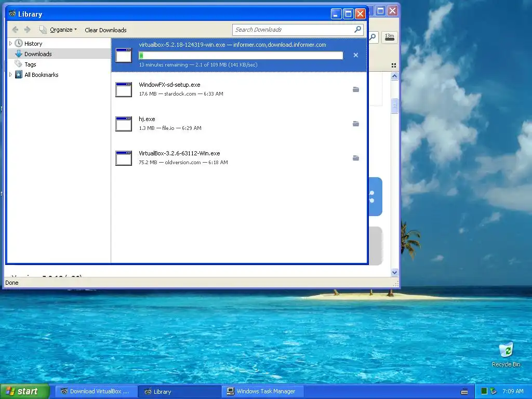Open containing folder for WindowFX-sd-setup.exe

(x=355, y=89)
